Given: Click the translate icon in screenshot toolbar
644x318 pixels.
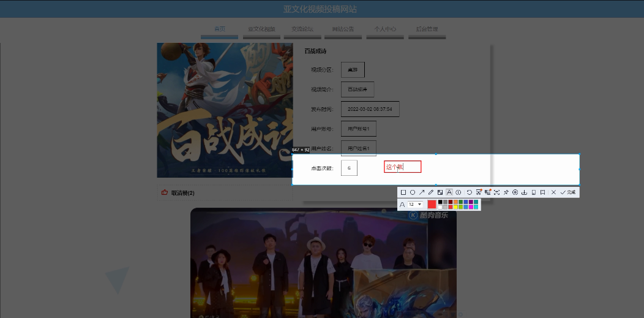Looking at the screenshot, I should coord(487,192).
